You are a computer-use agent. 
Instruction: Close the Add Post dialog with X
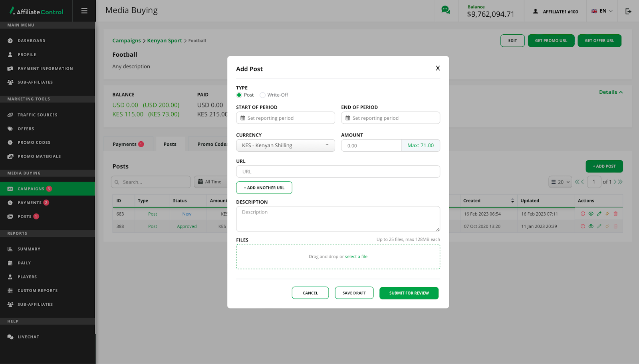(x=438, y=68)
